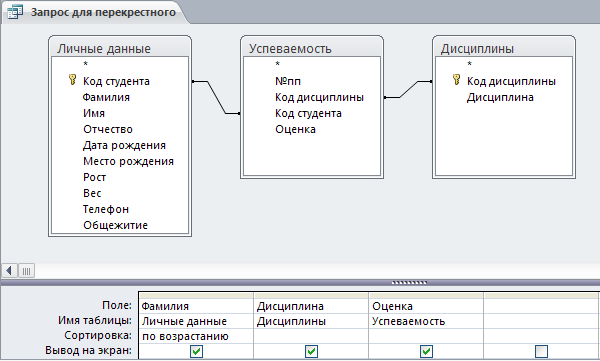Select the Оценка field in Успеваемость table
Viewport: 600px width, 361px height.
click(295, 129)
